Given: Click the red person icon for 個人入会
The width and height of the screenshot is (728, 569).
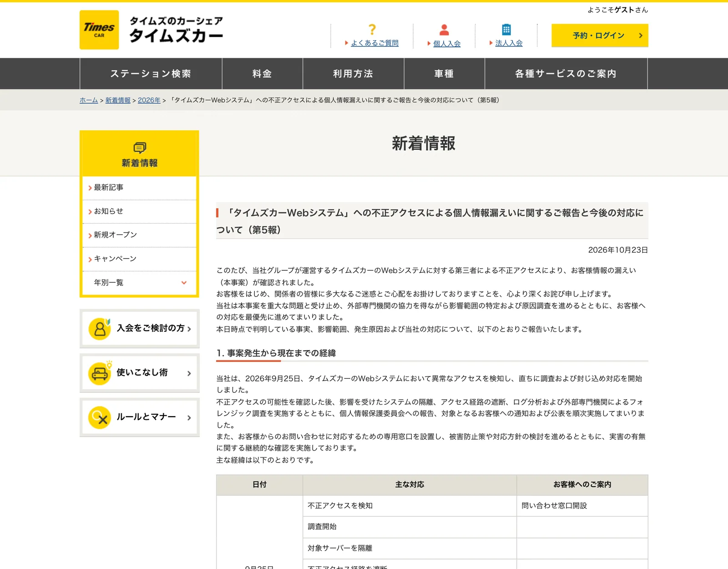Looking at the screenshot, I should tap(444, 30).
